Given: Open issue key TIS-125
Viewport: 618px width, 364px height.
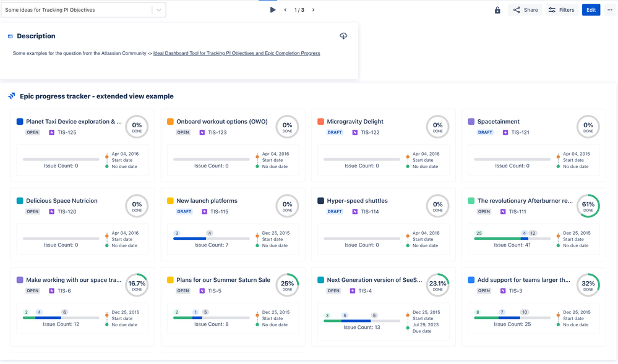Looking at the screenshot, I should coord(67,132).
